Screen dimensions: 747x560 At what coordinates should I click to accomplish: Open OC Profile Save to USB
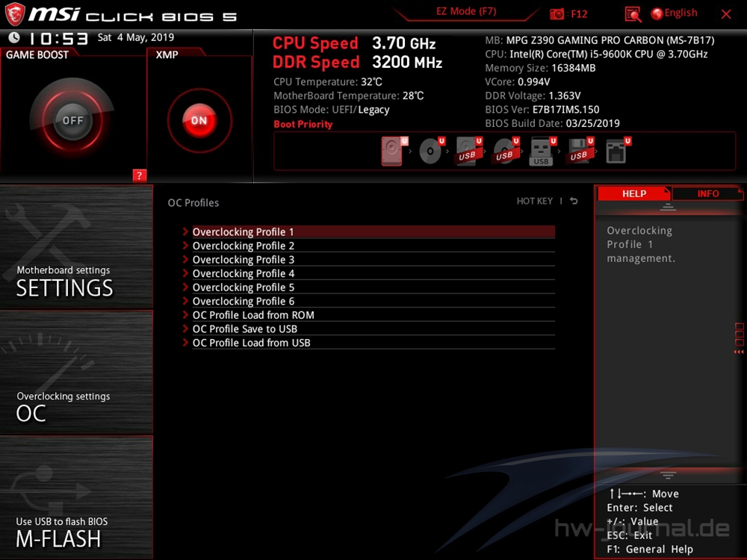373,329
